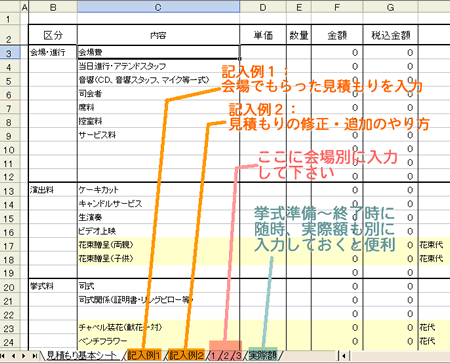The width and height of the screenshot is (450, 363).
Task: Select the 控室料 cell
Action: (158, 121)
